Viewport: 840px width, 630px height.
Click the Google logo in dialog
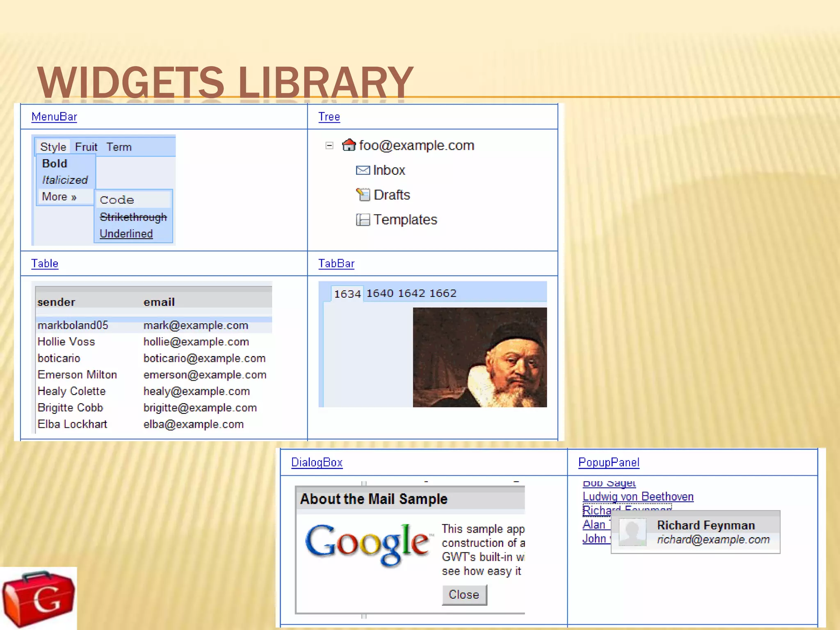tap(369, 545)
